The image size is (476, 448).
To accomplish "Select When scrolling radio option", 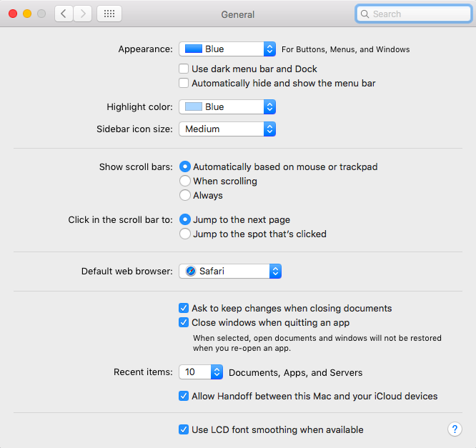I will (x=185, y=181).
